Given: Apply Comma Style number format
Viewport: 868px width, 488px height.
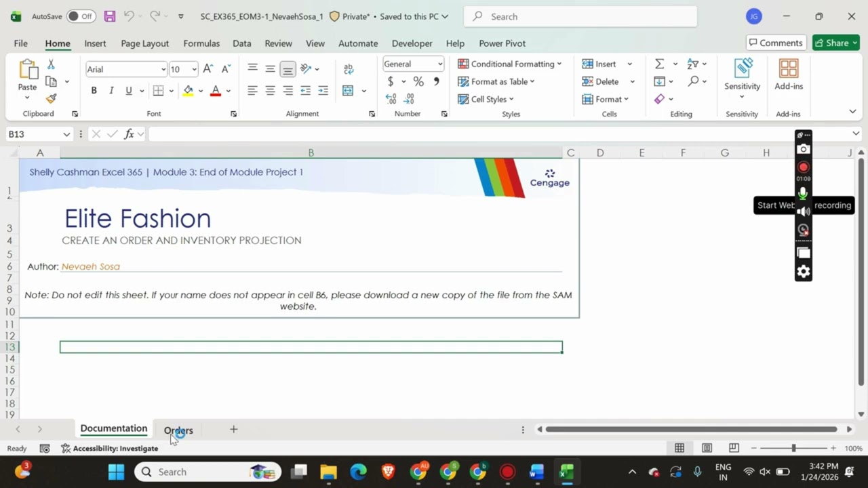Looking at the screenshot, I should pyautogui.click(x=436, y=81).
